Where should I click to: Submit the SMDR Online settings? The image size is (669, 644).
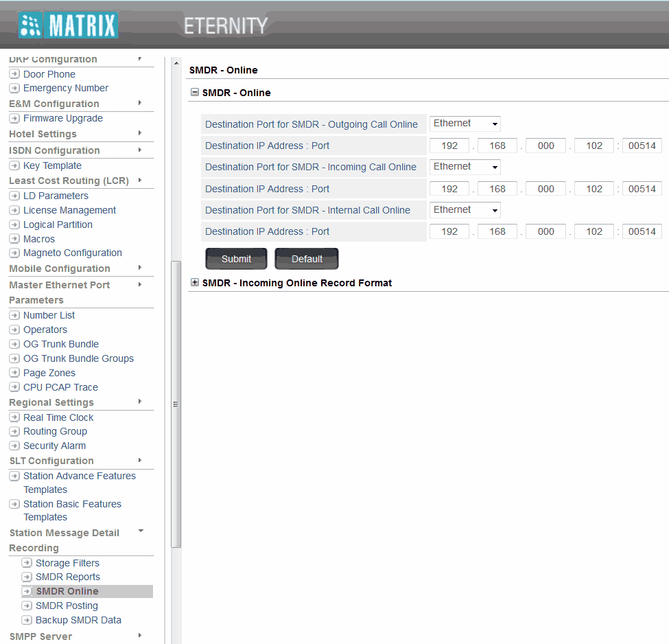pyautogui.click(x=236, y=259)
